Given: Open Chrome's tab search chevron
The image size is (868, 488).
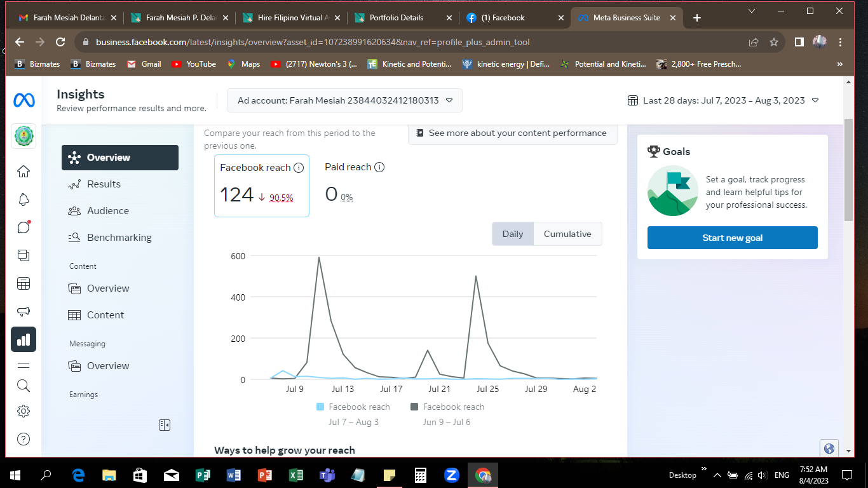Looking at the screenshot, I should pyautogui.click(x=752, y=11).
